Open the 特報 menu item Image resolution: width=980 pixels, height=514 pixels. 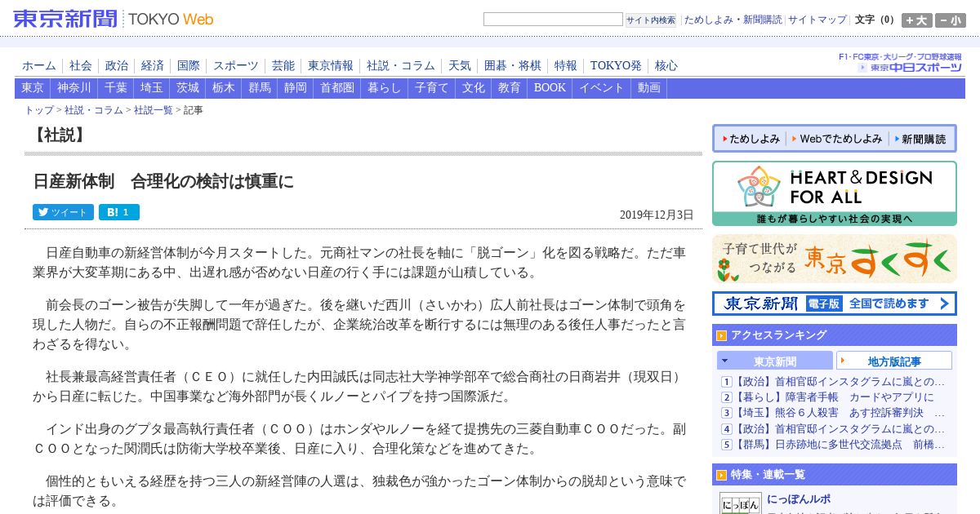pos(566,65)
